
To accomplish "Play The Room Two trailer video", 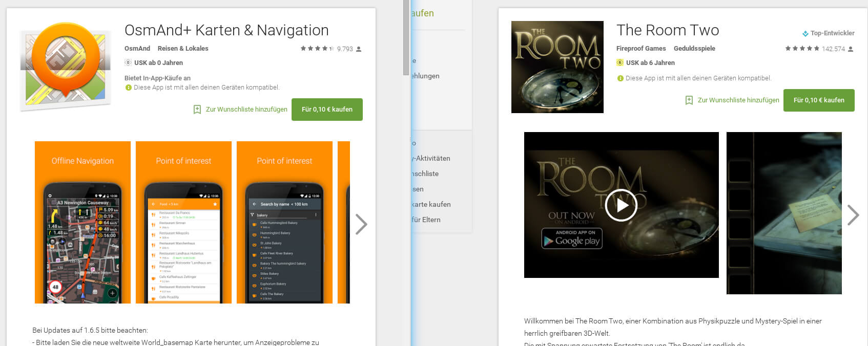I will pos(621,205).
